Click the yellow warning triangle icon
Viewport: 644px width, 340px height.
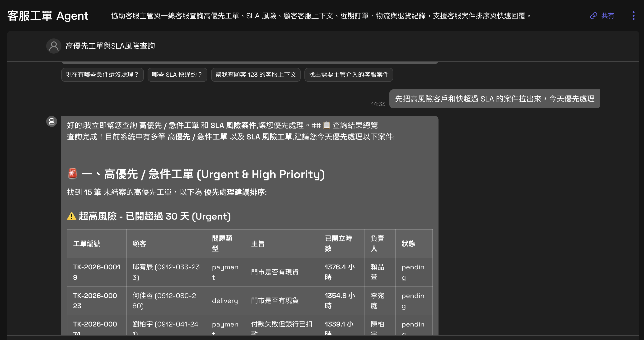pyautogui.click(x=71, y=216)
